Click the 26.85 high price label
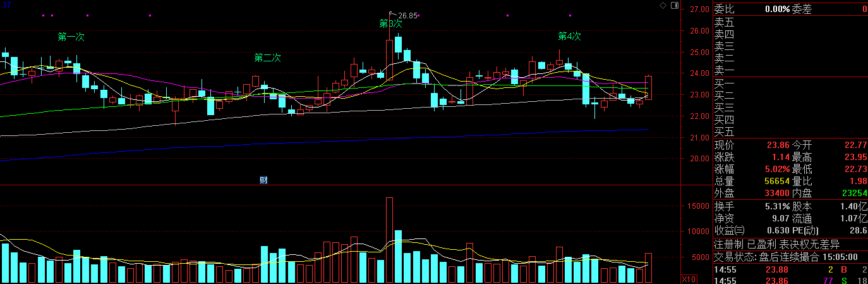868x284 pixels. 409,15
